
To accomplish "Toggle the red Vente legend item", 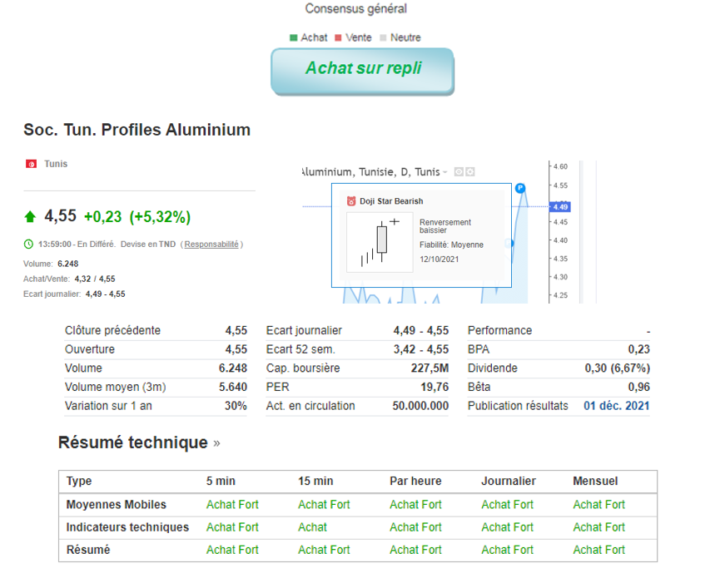I will pyautogui.click(x=353, y=37).
